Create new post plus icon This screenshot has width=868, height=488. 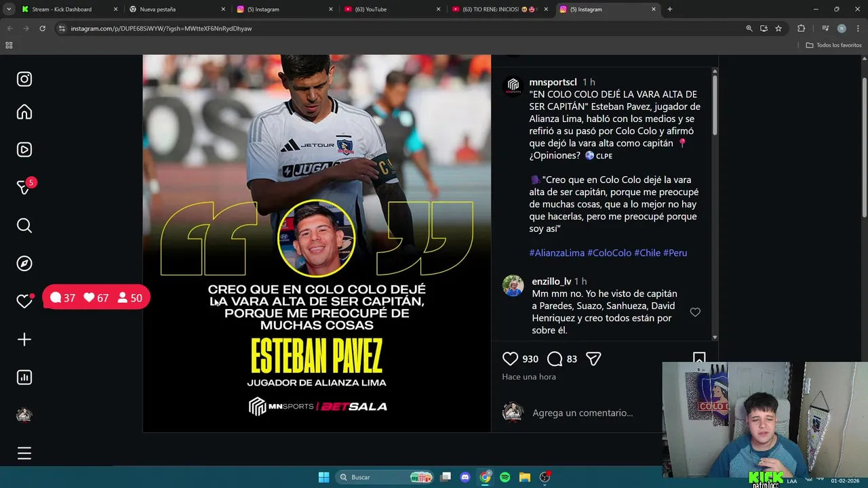[x=24, y=340]
